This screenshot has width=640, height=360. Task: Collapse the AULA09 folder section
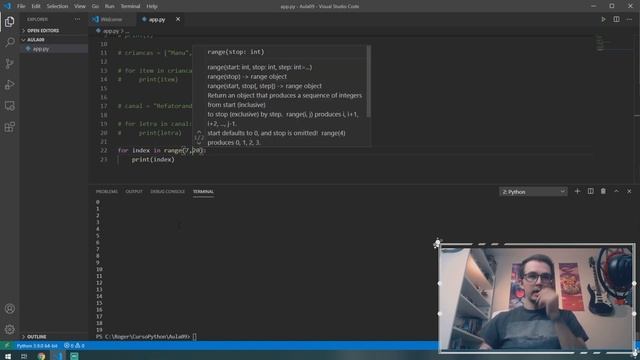(36, 40)
